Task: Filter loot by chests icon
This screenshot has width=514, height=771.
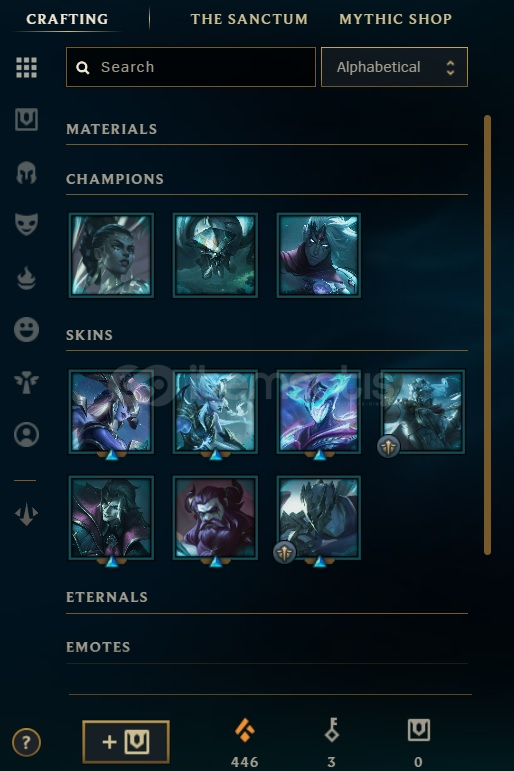Action: click(x=27, y=119)
